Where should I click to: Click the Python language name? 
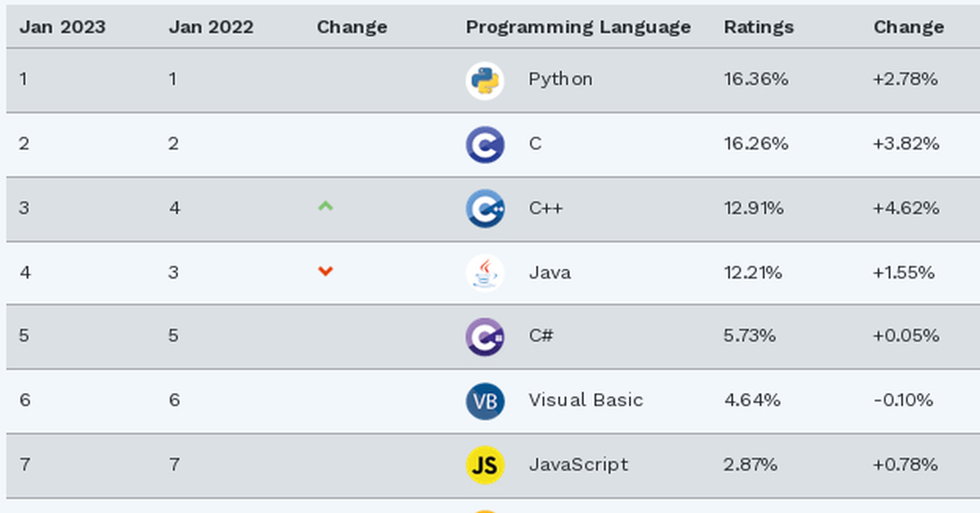(560, 79)
